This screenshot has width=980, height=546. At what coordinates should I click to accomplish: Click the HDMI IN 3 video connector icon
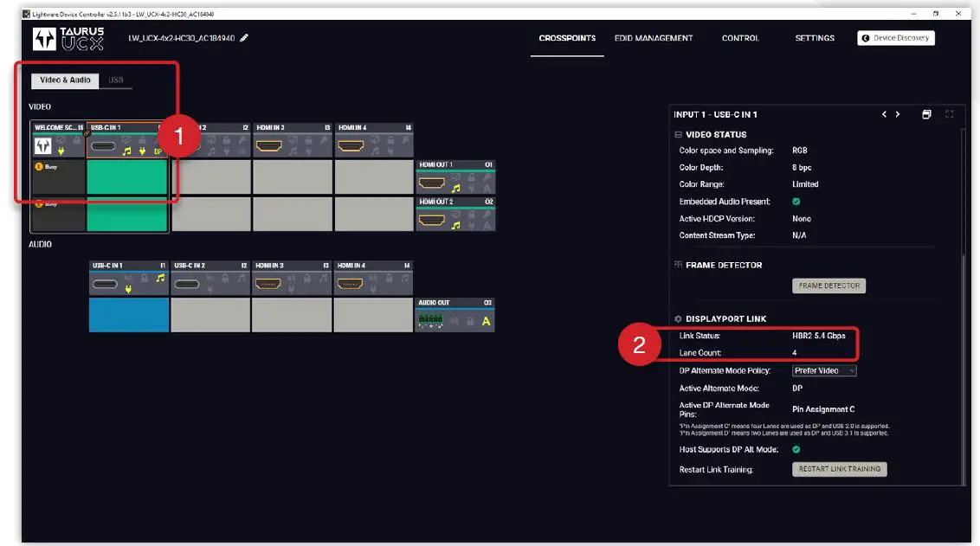click(x=268, y=146)
